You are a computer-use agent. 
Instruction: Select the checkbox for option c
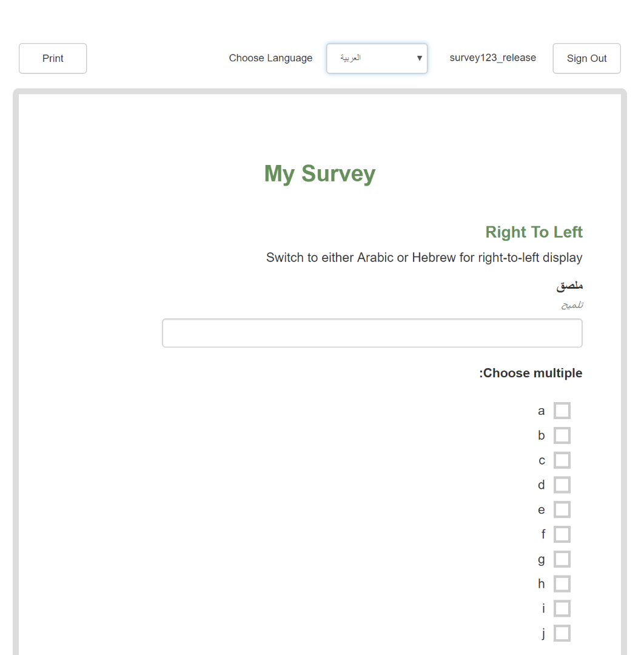(562, 460)
